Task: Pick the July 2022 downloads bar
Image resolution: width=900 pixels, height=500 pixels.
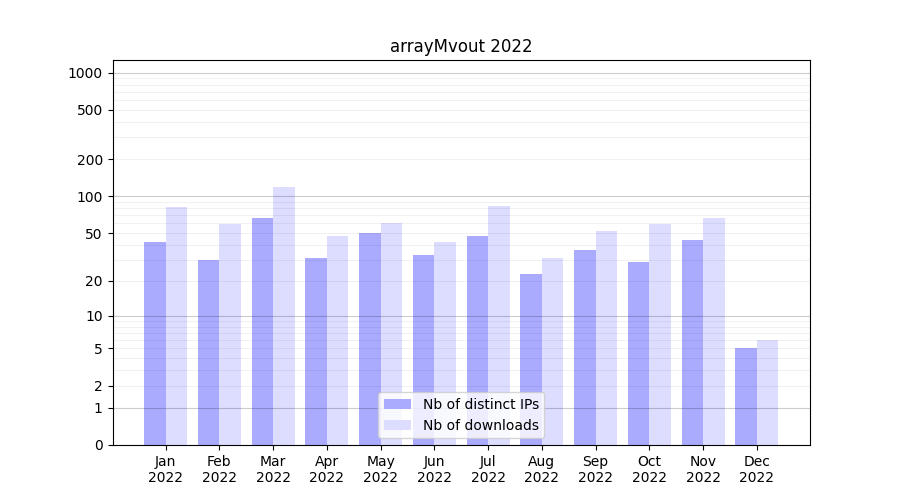Action: point(499,325)
